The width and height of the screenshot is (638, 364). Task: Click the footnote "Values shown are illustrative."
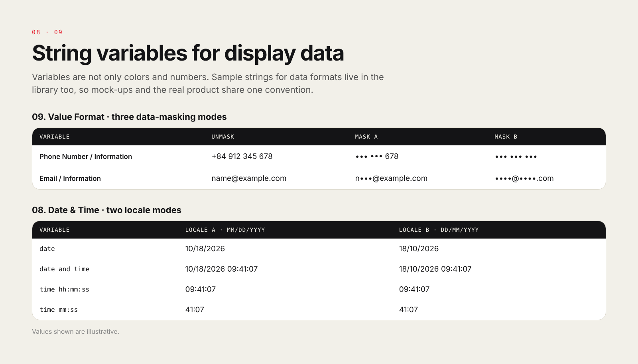pyautogui.click(x=75, y=331)
